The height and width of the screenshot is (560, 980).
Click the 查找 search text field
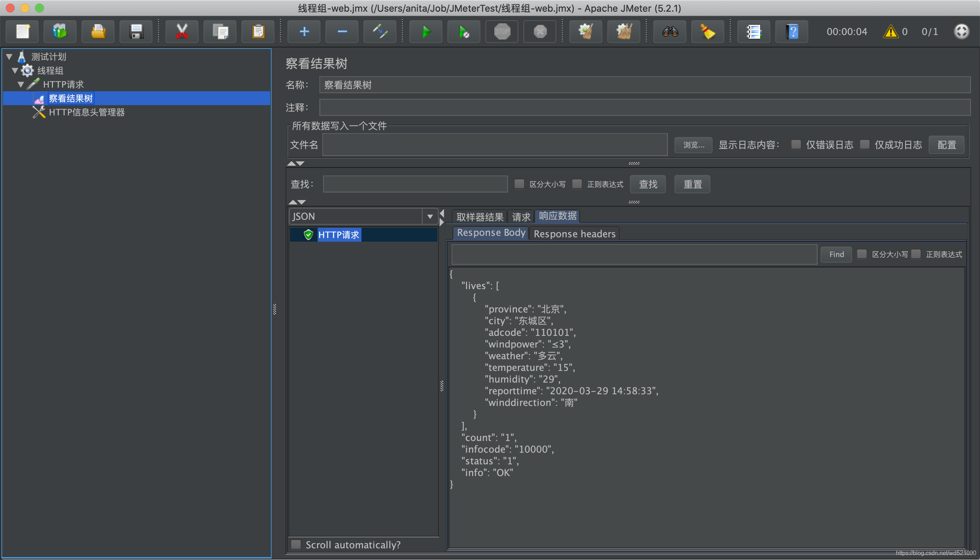415,184
